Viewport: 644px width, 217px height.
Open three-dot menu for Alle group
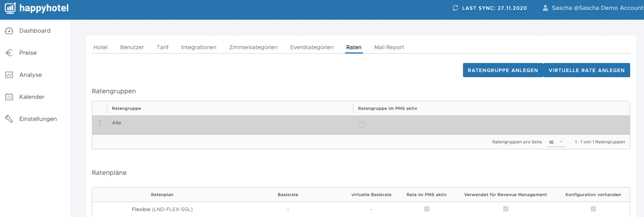[100, 123]
